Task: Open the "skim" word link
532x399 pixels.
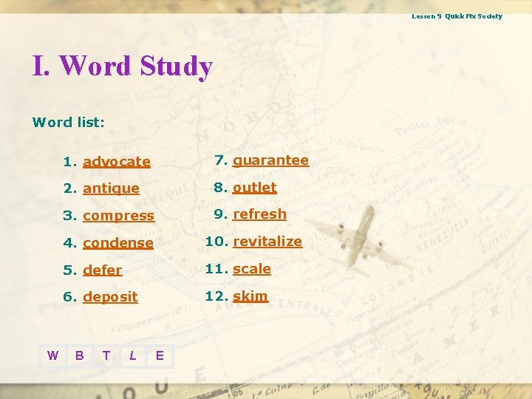Action: click(x=250, y=296)
